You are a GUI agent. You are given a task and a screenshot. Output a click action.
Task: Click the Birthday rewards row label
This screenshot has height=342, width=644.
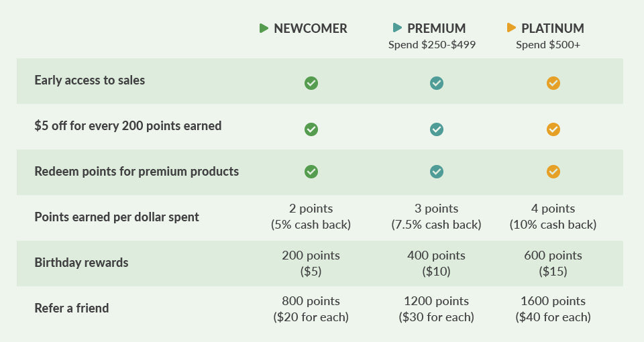tap(81, 263)
